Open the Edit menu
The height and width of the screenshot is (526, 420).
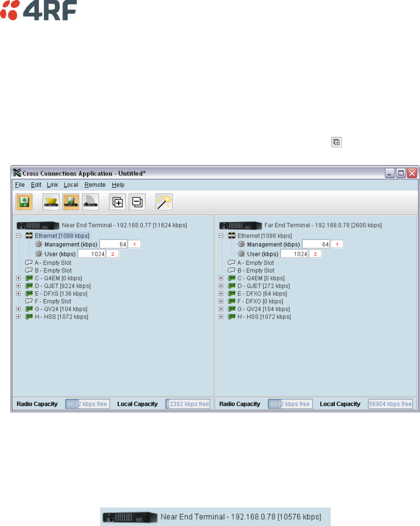(36, 185)
